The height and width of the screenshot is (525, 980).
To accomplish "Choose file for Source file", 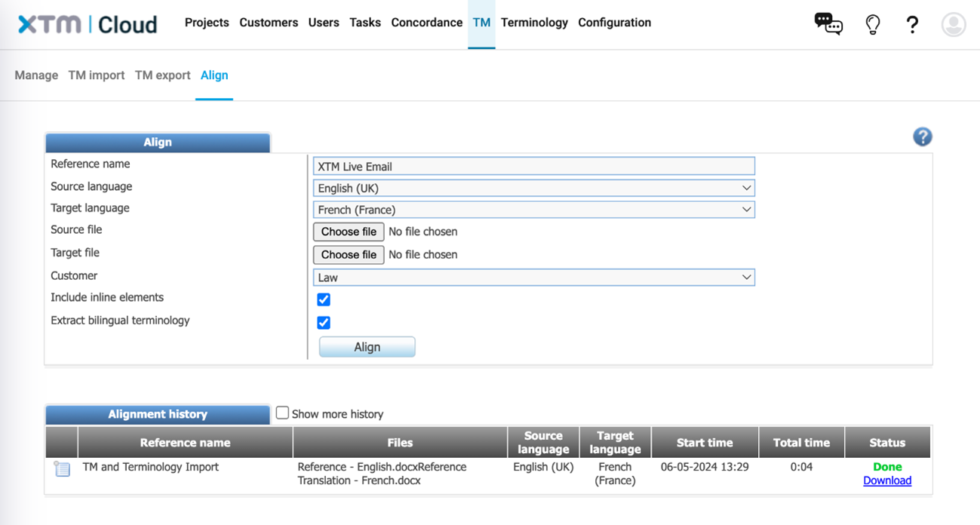I will click(349, 232).
